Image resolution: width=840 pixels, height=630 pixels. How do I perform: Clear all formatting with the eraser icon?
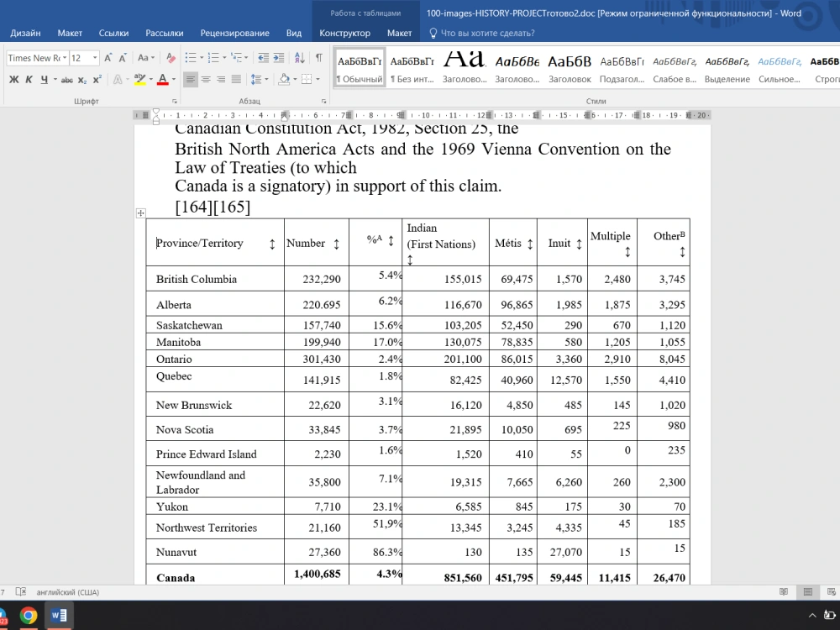(171, 58)
